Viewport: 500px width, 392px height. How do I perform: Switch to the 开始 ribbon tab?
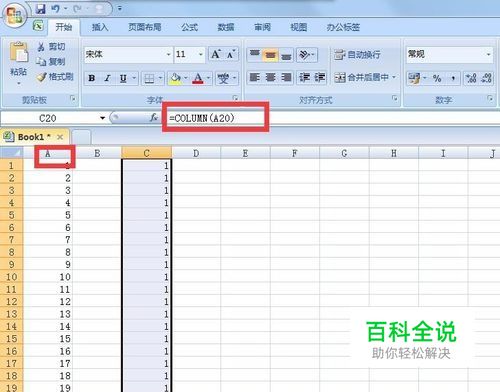coord(63,27)
